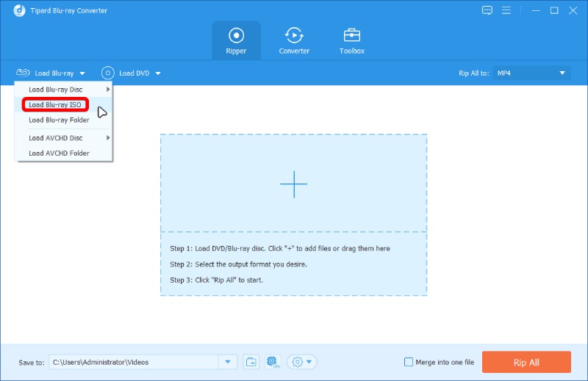Click the Step 3 Rip All instruction text
Viewport: 588px width, 381px height.
tap(216, 280)
